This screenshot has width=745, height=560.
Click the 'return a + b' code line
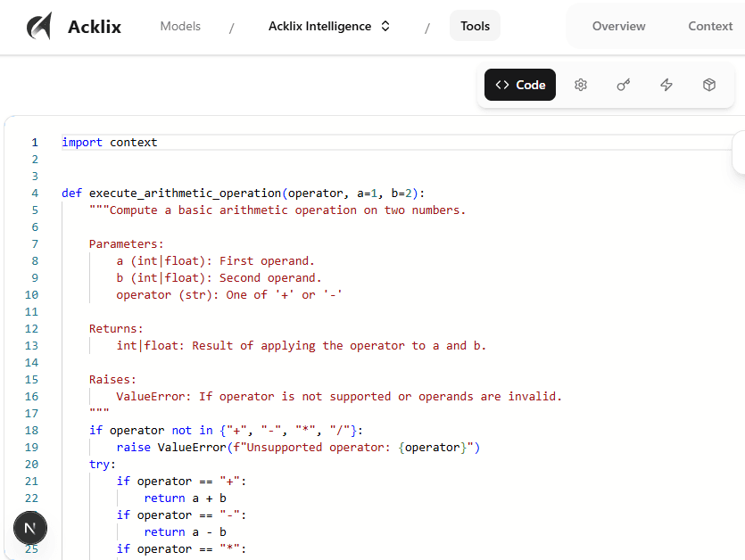(185, 498)
